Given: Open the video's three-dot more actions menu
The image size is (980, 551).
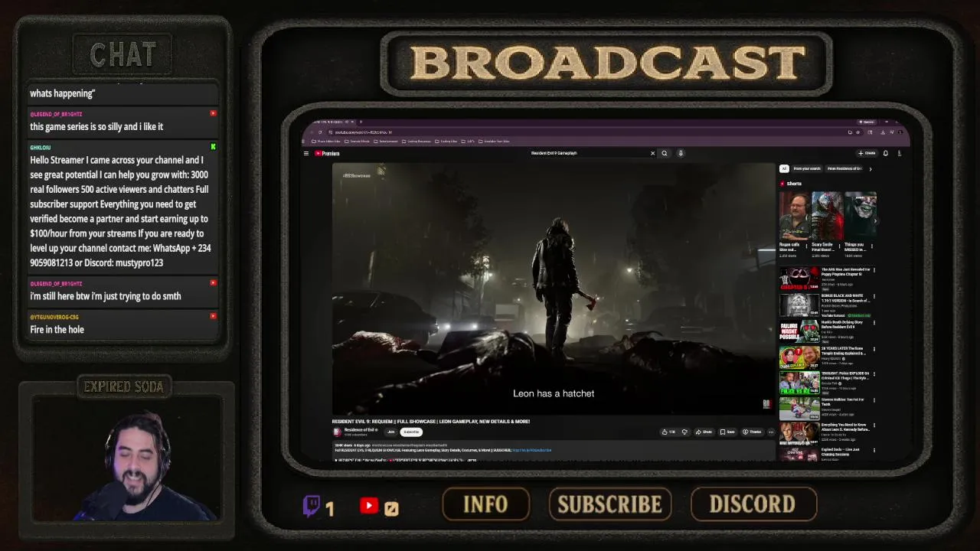Looking at the screenshot, I should [771, 432].
